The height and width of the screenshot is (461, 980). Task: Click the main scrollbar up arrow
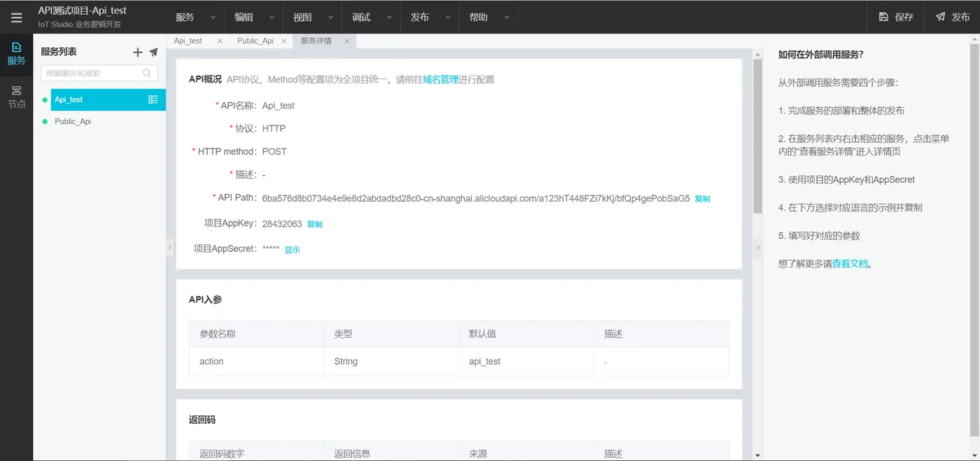(757, 54)
